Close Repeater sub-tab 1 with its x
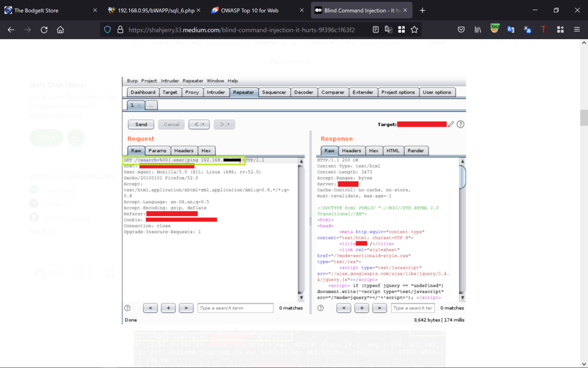 139,105
